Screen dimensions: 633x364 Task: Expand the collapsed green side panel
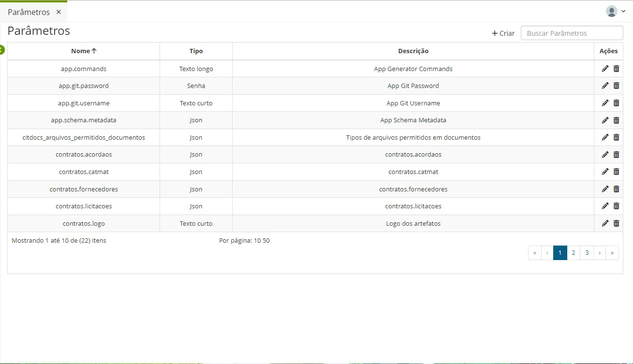[1, 50]
